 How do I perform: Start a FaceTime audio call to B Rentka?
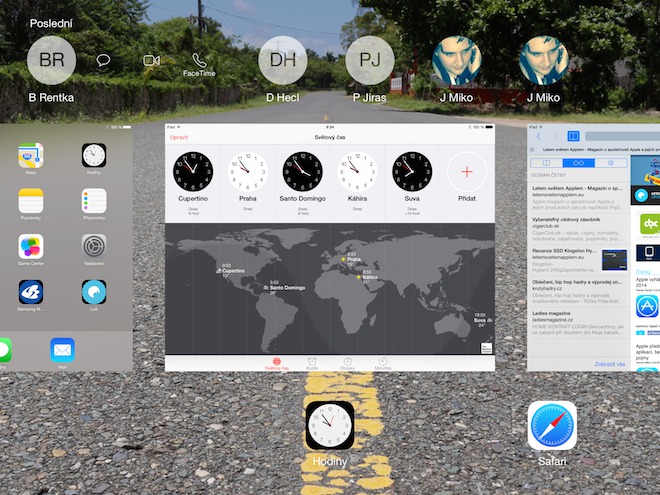[x=199, y=64]
